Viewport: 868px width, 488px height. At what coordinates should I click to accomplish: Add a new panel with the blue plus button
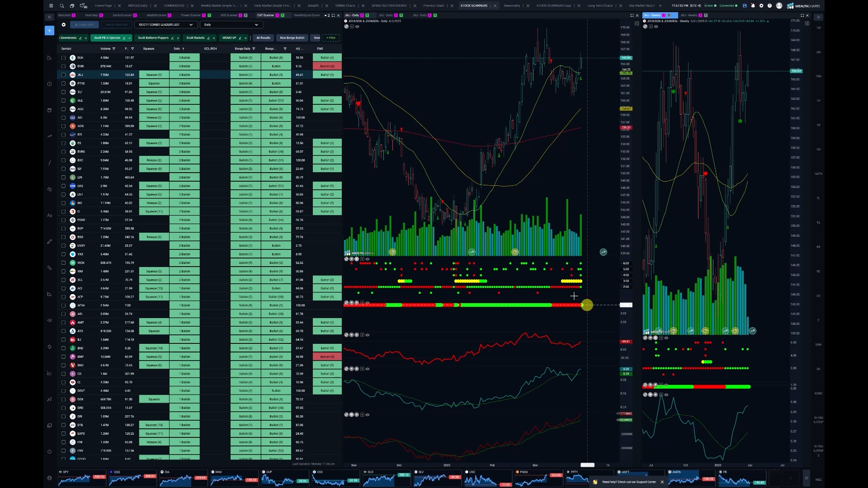pos(49,31)
